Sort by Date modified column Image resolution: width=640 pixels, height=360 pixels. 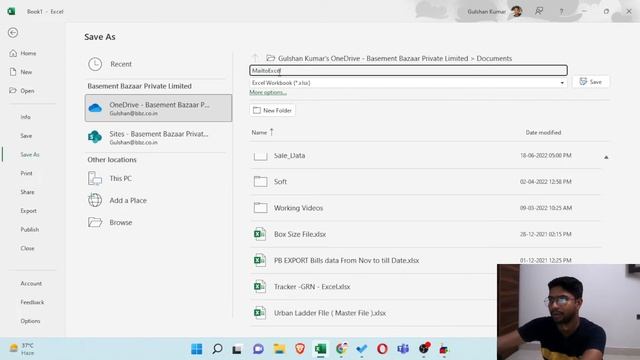[543, 132]
